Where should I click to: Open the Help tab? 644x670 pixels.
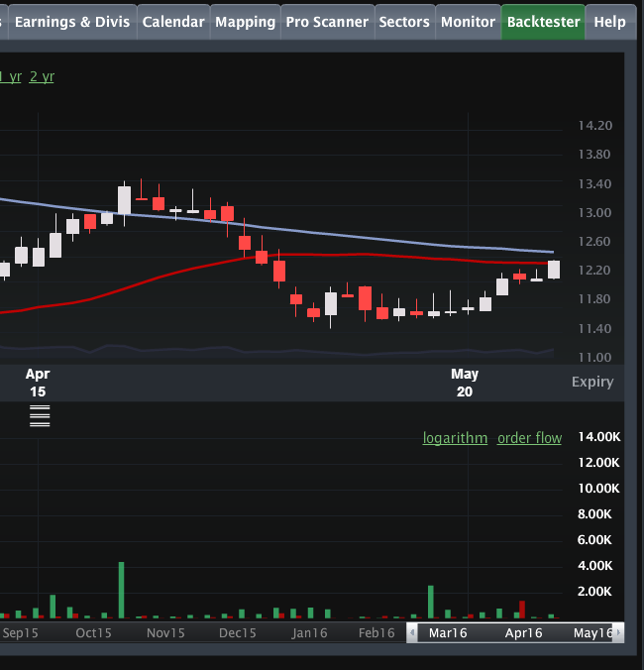pyautogui.click(x=610, y=22)
